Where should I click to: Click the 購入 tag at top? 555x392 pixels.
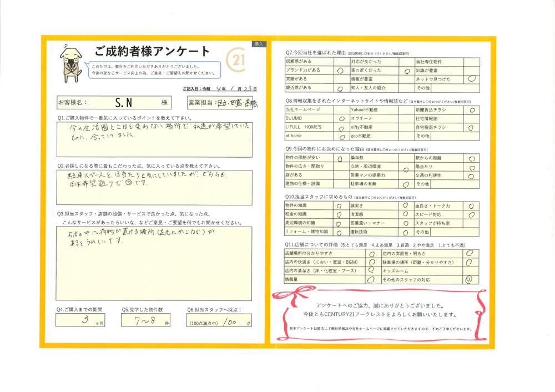(259, 43)
